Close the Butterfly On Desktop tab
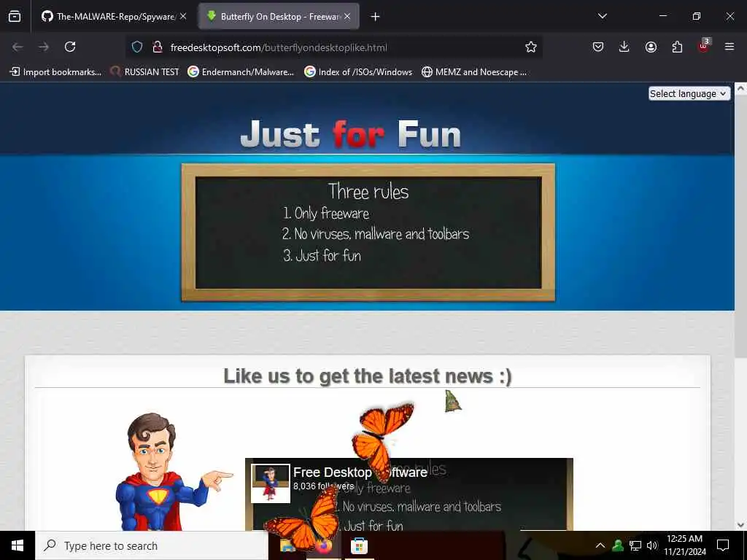This screenshot has height=560, width=747. [x=347, y=16]
